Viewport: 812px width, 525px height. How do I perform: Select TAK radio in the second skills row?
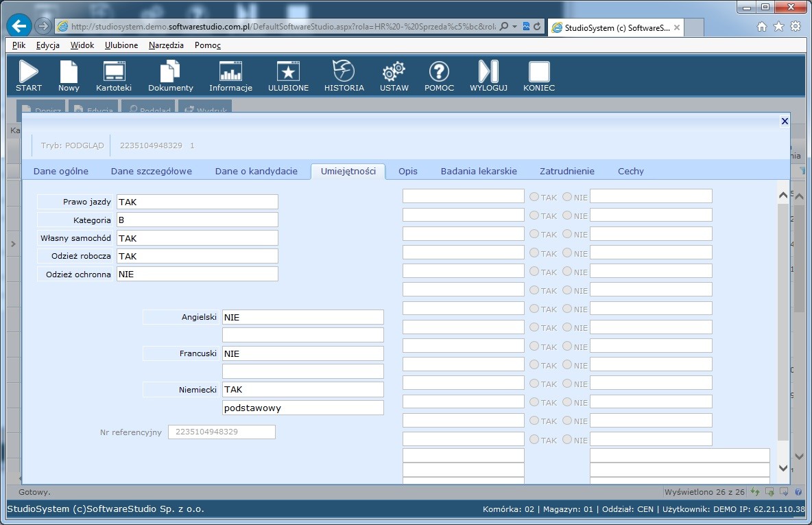coord(534,215)
